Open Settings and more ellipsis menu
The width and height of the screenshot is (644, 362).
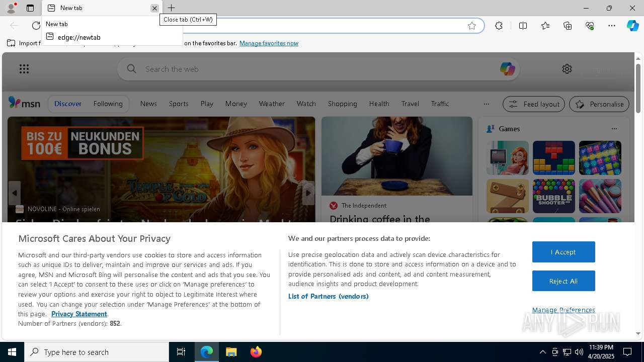click(x=612, y=26)
